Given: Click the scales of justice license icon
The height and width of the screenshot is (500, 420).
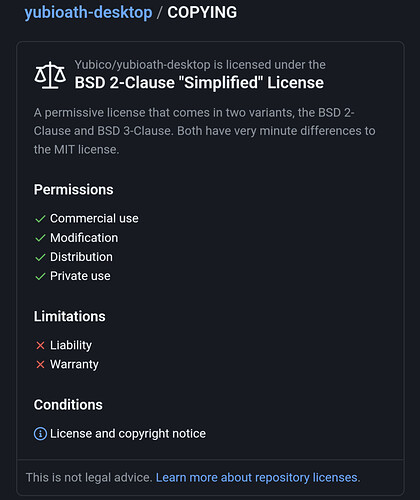Looking at the screenshot, I should click(x=50, y=75).
